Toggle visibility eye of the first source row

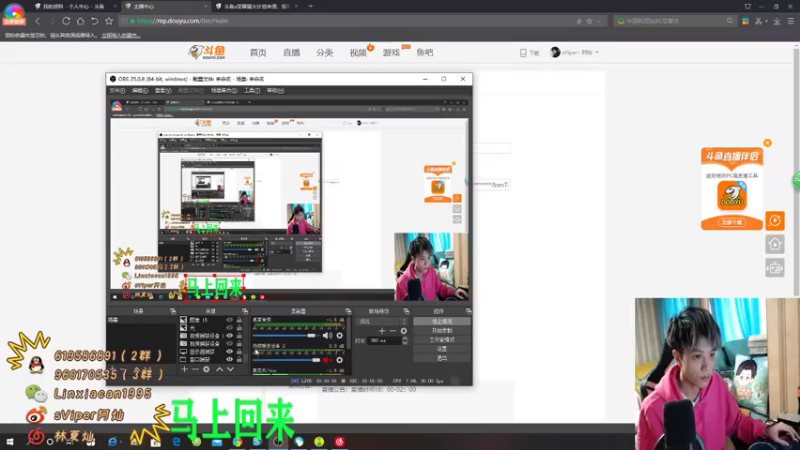230,320
